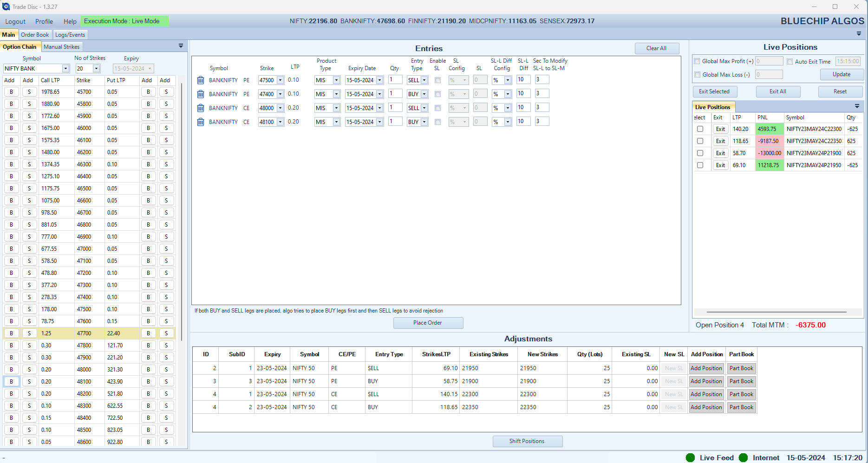Open Entry Type BUY dropdown for 48100 row

[x=424, y=122]
